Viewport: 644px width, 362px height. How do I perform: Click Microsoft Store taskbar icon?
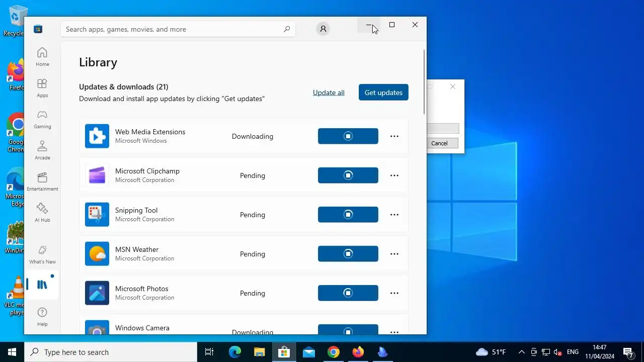click(x=284, y=352)
